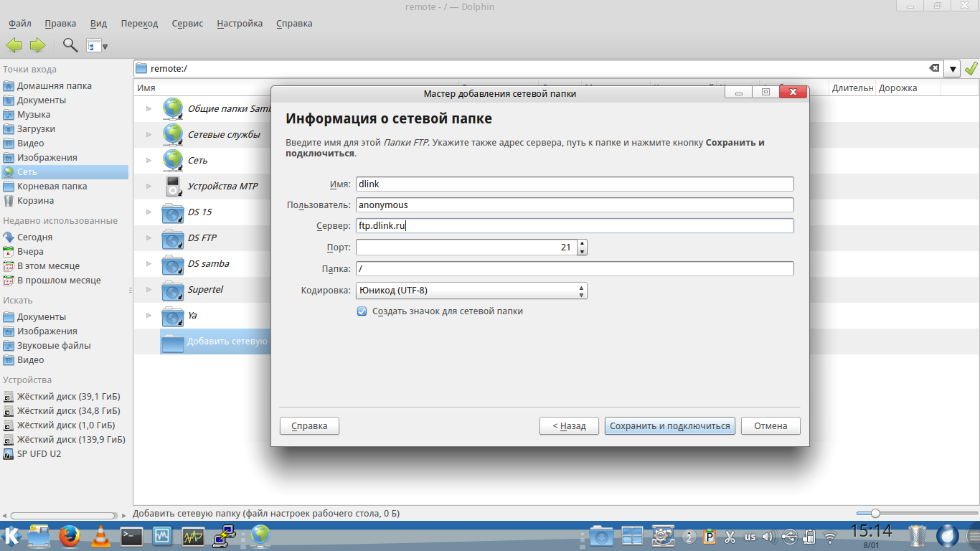Open the K application launcher menu
The height and width of the screenshot is (551, 980).
click(12, 536)
